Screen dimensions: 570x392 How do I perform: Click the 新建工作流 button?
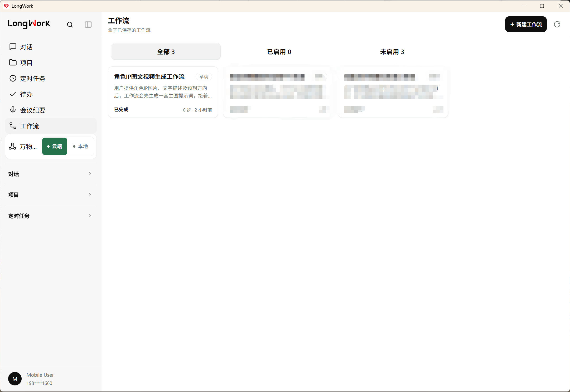[x=526, y=25]
